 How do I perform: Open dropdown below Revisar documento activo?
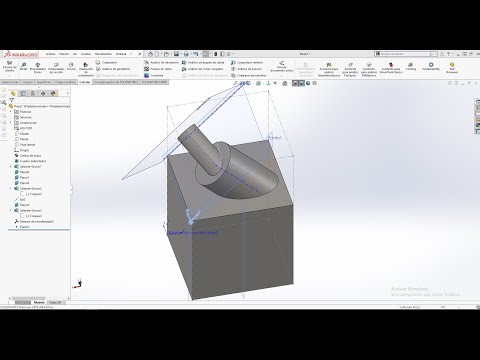click(282, 76)
